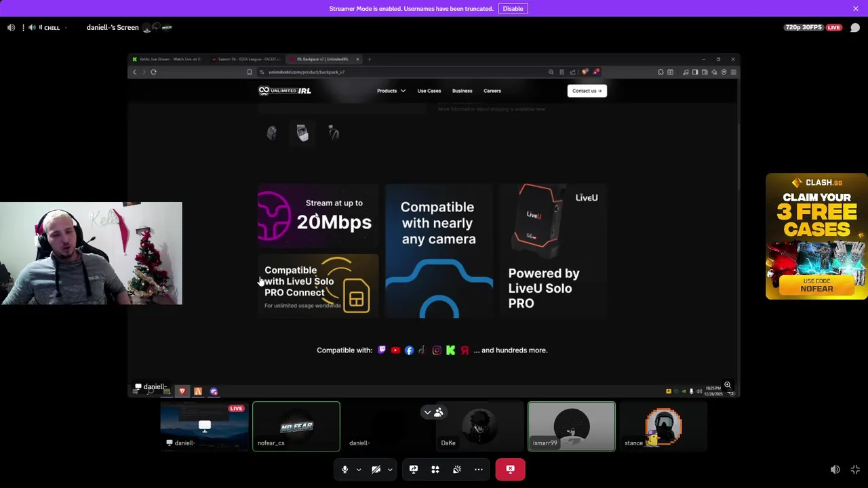Disable Streamer Mode via the banner button
Viewport: 868px width, 488px height.
click(x=513, y=9)
